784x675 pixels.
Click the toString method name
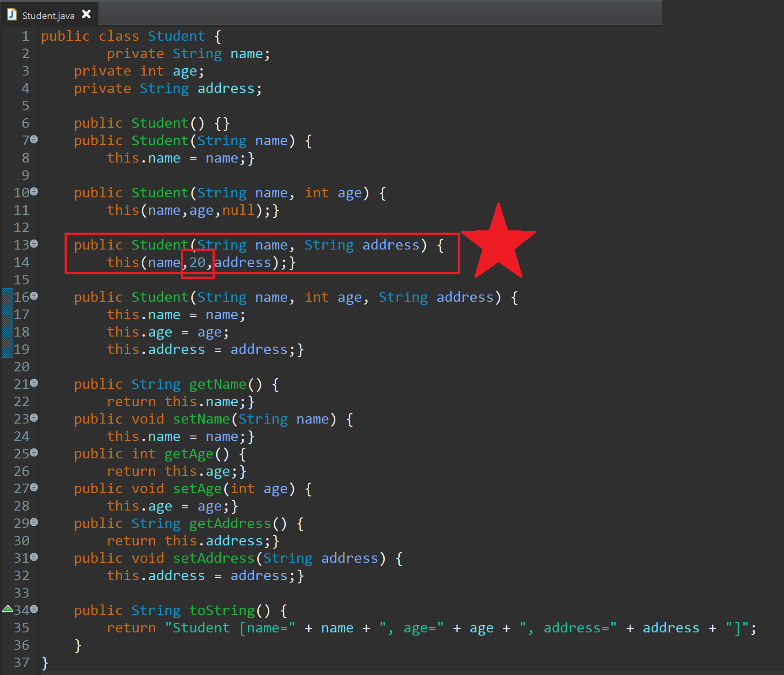222,611
